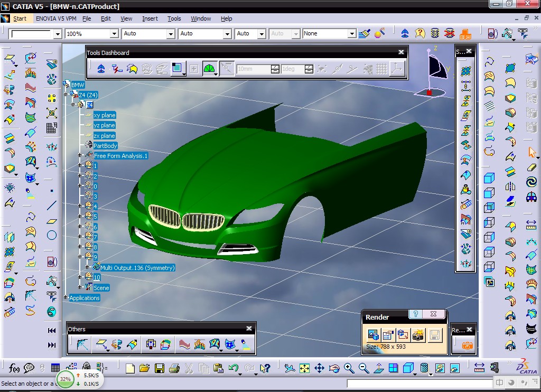Screen dimensions: 541x392
Task: Select the "BMW" root tree item
Action: 78,85
